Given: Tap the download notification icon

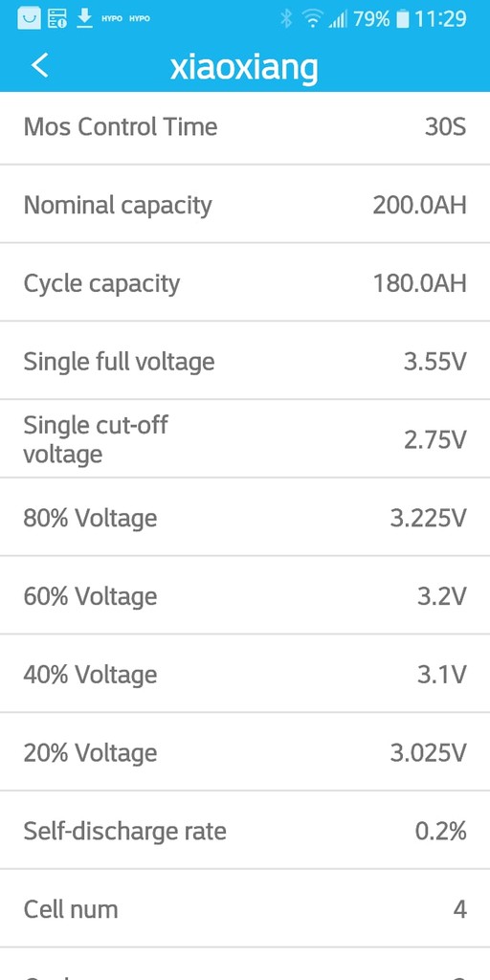Looking at the screenshot, I should tap(84, 18).
